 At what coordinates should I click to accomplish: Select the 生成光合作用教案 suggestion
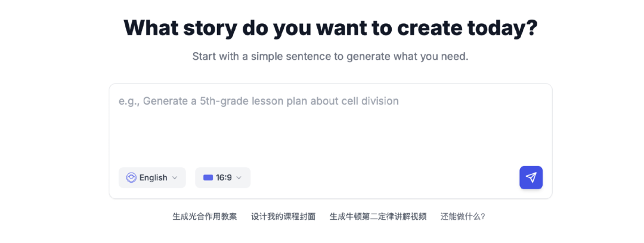point(205,216)
